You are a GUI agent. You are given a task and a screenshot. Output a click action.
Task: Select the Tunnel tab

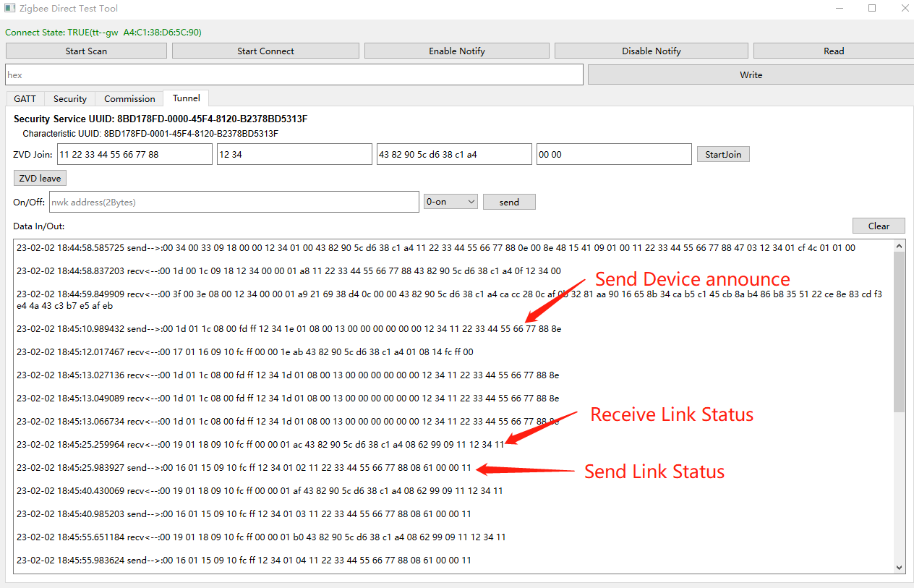(x=187, y=98)
